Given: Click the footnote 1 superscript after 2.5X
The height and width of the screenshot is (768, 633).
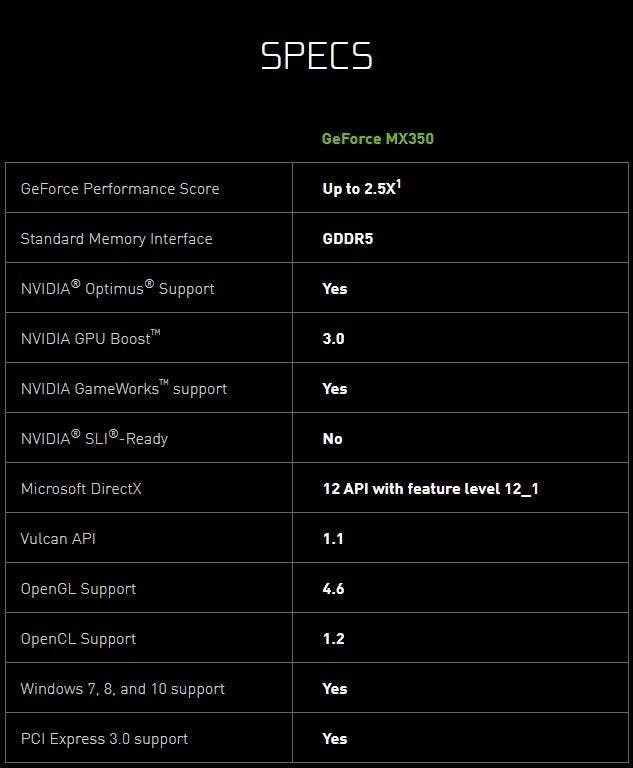Looking at the screenshot, I should (x=398, y=184).
